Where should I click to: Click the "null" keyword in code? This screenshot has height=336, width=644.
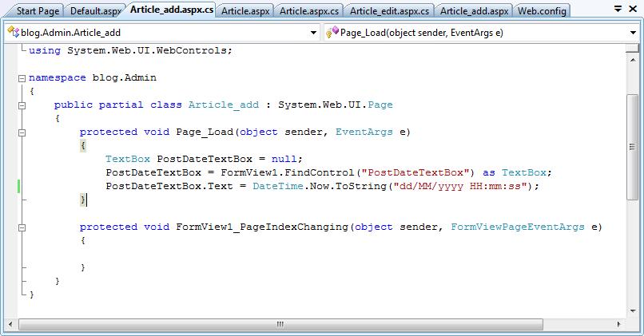point(284,159)
